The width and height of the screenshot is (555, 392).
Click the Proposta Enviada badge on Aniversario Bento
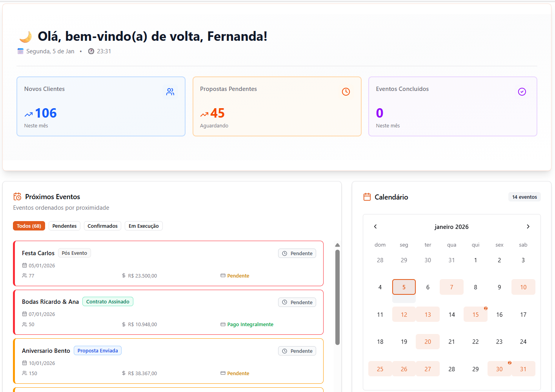tap(98, 350)
